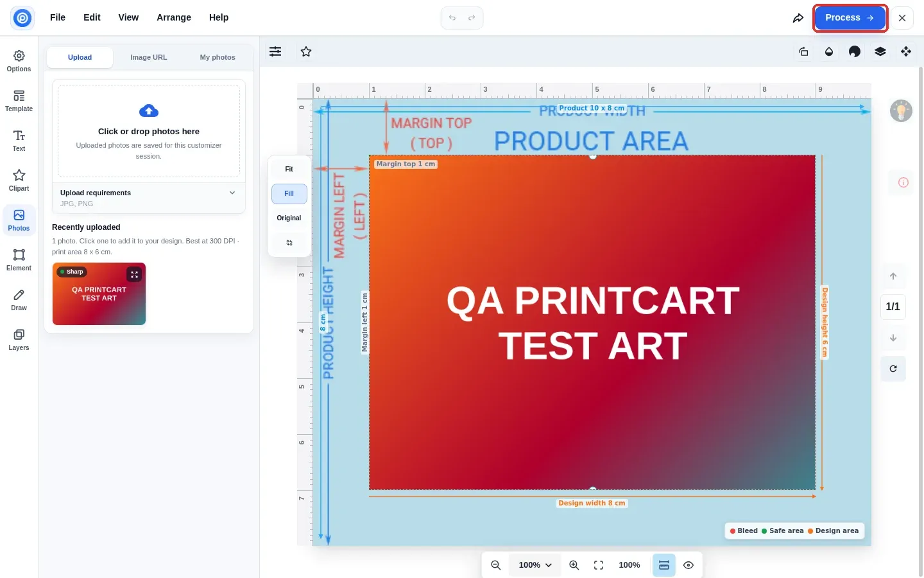
Task: Click the fit to screen icon
Action: (599, 565)
